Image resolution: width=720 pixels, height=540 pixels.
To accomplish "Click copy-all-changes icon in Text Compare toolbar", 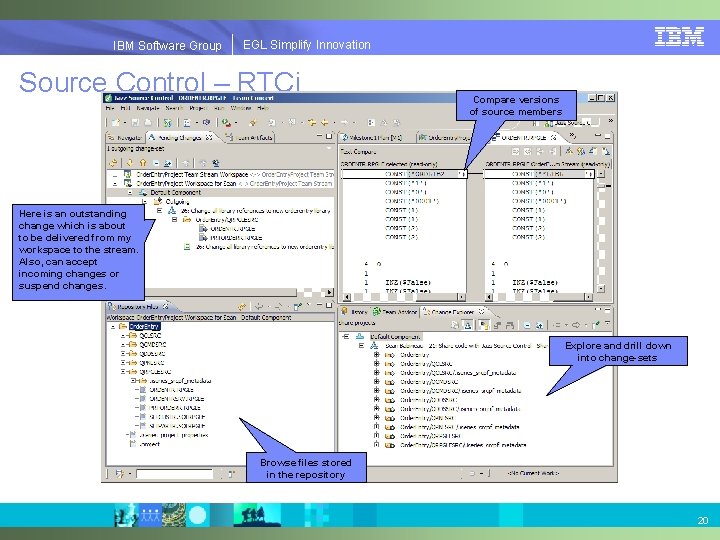I will tap(516, 151).
